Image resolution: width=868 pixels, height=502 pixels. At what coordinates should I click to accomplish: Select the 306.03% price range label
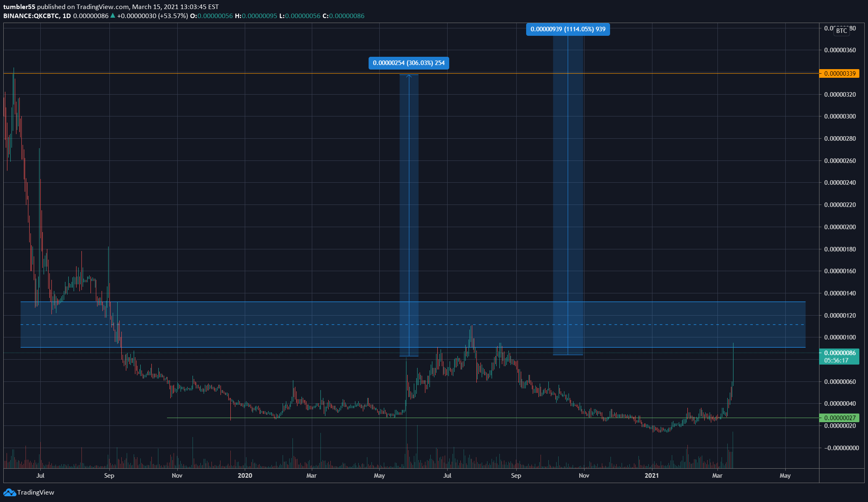click(x=408, y=63)
